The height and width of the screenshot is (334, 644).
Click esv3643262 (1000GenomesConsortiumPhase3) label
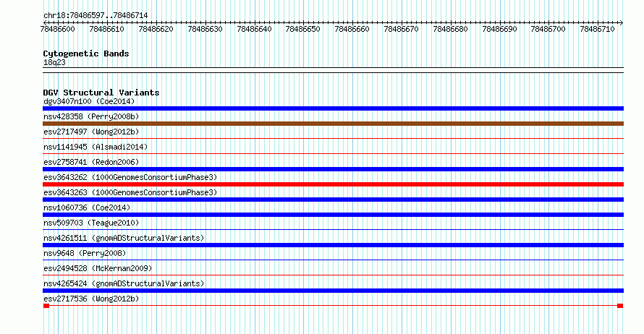pyautogui.click(x=130, y=177)
